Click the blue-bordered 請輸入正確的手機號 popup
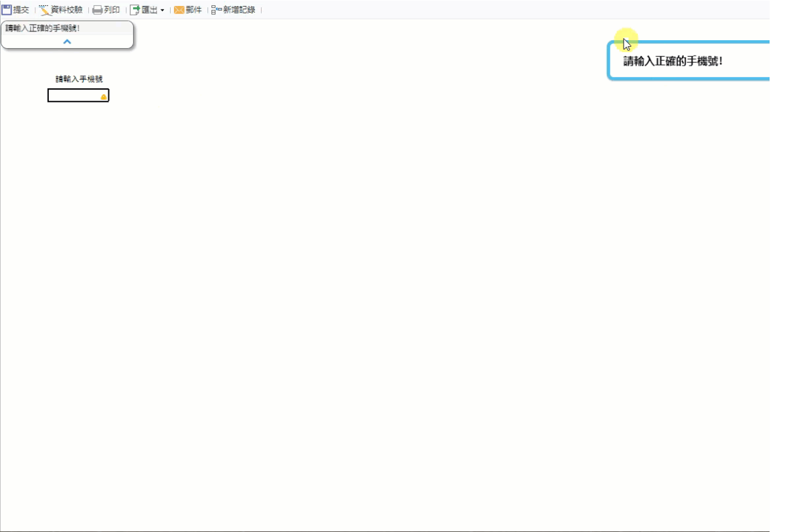793x532 pixels. (x=689, y=61)
